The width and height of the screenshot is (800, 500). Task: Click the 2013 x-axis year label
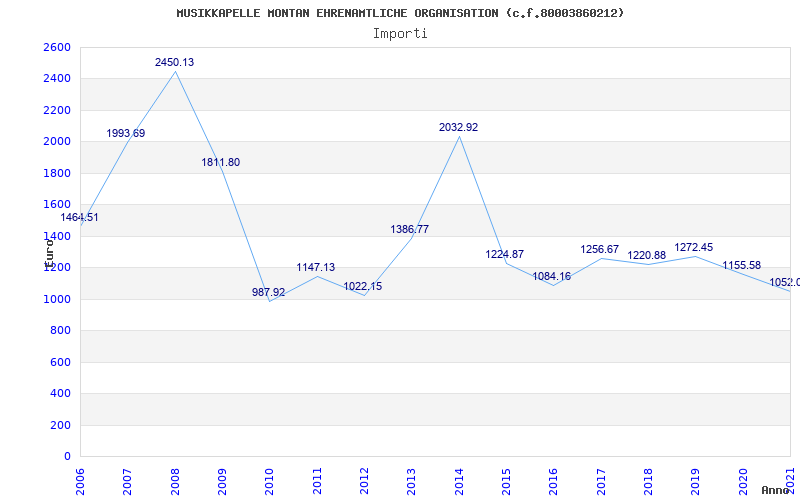(x=412, y=482)
